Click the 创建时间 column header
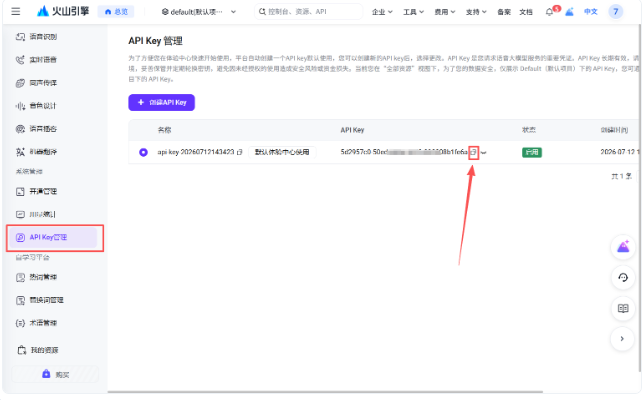 614,130
